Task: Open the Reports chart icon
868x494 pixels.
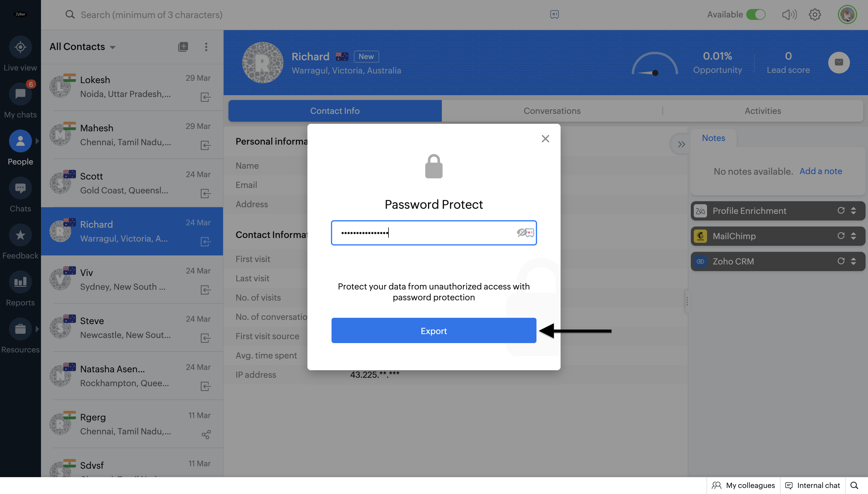Action: point(20,282)
